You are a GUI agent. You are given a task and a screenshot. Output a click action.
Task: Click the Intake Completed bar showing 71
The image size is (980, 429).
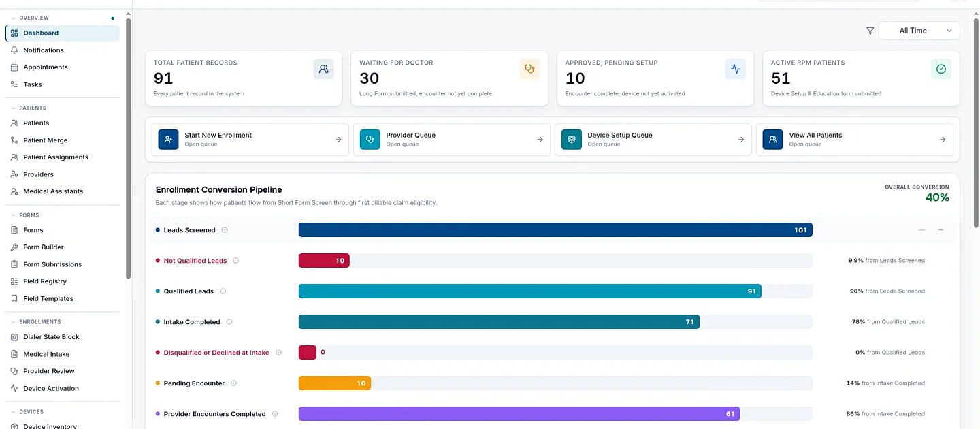(x=499, y=322)
